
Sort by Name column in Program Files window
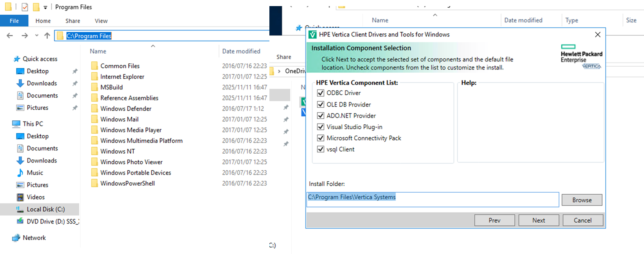(98, 51)
